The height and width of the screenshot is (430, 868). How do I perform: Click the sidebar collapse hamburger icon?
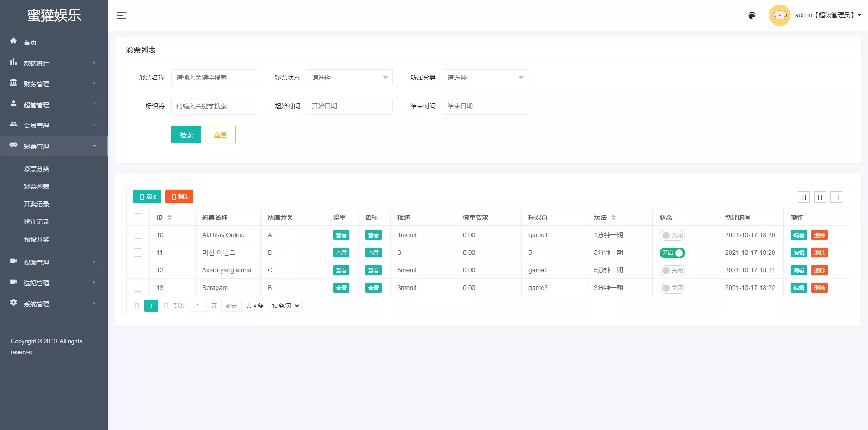point(121,15)
